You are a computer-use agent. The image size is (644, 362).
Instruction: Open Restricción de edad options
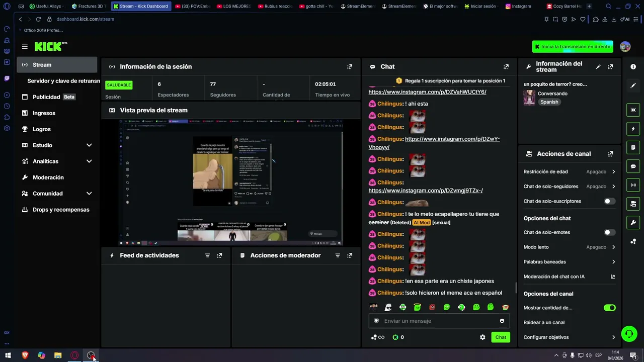click(x=569, y=172)
